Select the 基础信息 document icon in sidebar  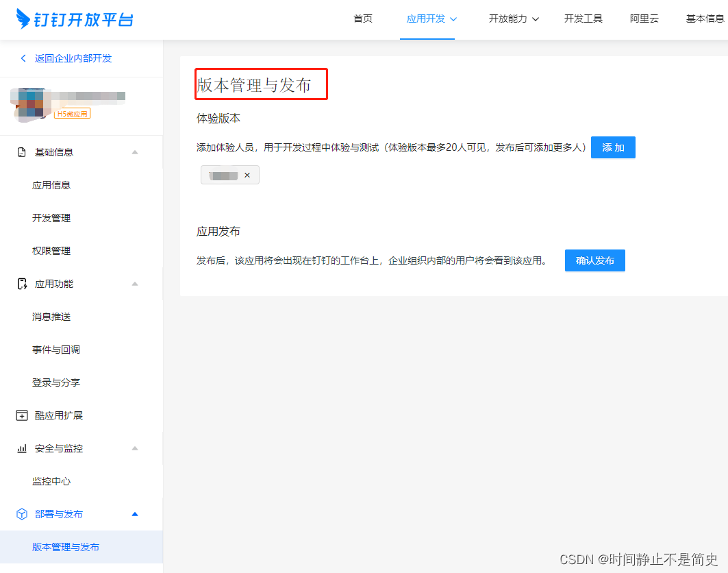click(x=21, y=151)
